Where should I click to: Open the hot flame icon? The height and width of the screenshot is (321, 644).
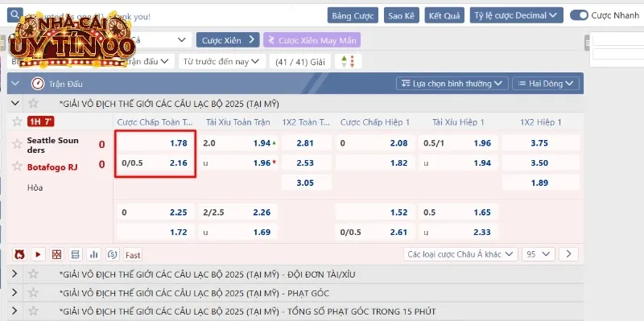point(19,254)
